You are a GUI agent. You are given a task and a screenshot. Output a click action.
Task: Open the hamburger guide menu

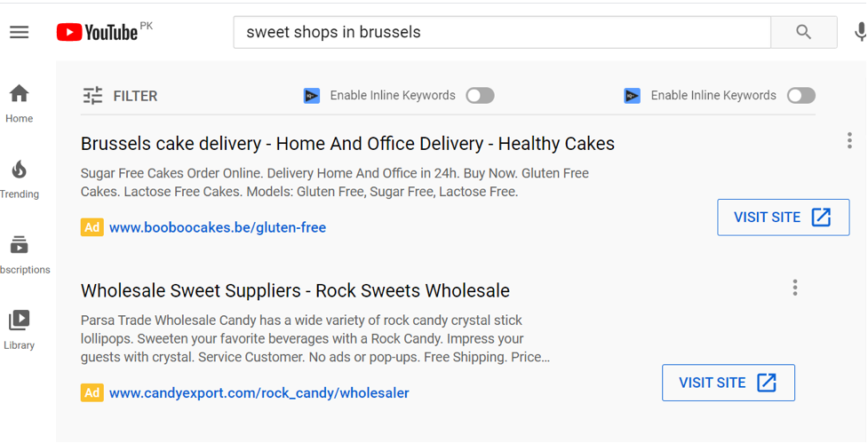click(x=19, y=32)
